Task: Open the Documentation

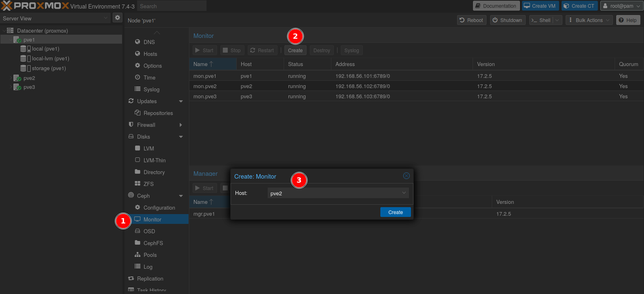Action: pos(496,6)
